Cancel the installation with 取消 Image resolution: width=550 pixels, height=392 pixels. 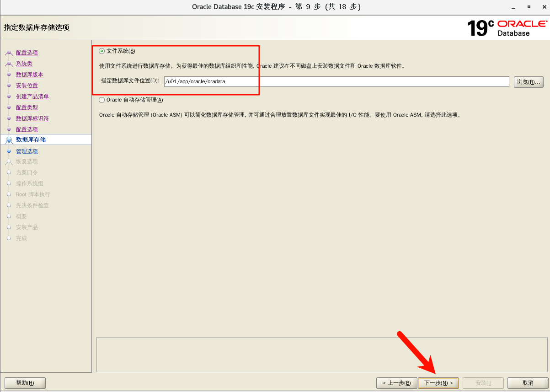click(528, 383)
